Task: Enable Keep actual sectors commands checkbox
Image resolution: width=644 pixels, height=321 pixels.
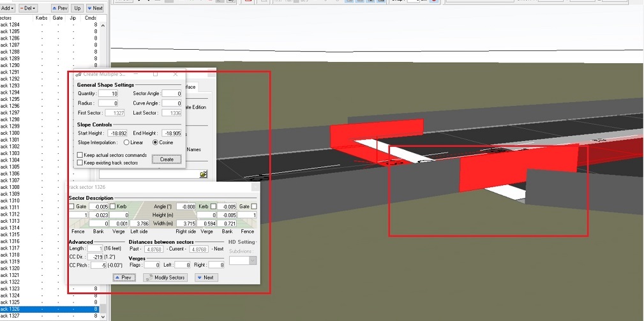Action: coord(80,155)
